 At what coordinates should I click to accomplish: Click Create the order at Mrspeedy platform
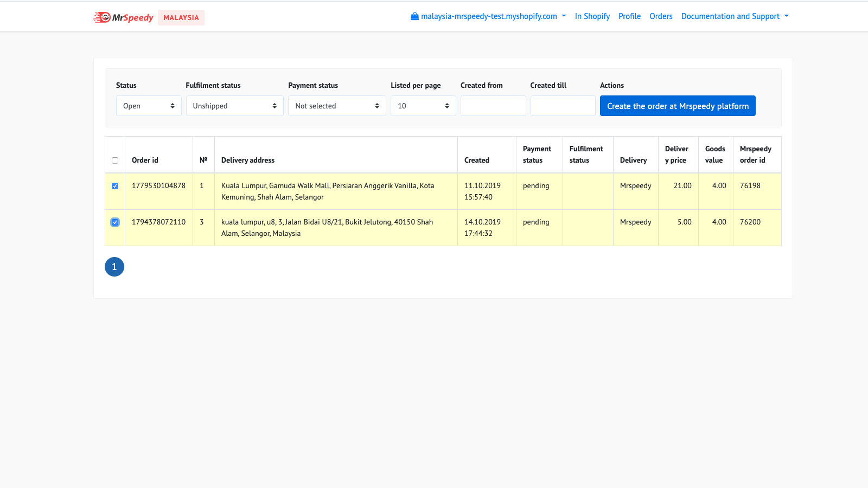[678, 106]
